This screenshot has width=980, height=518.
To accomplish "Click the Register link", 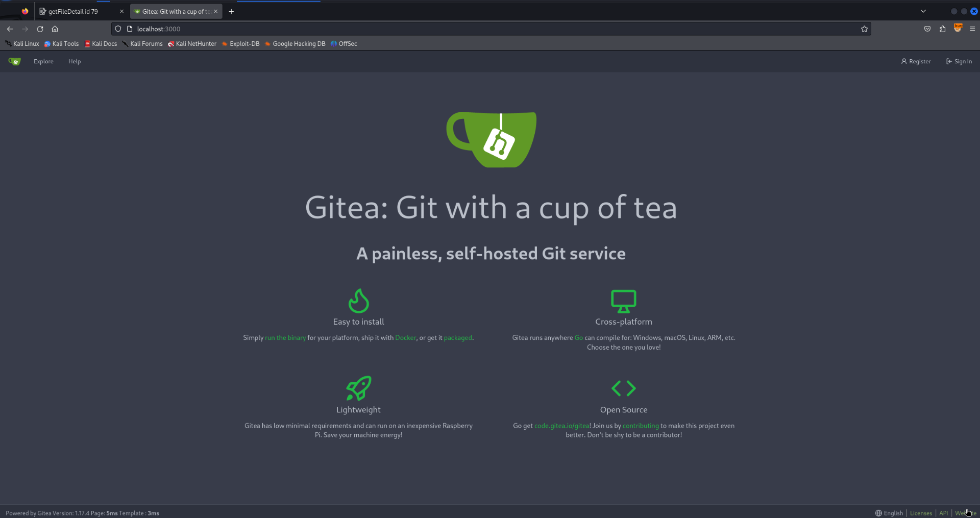I will [916, 61].
